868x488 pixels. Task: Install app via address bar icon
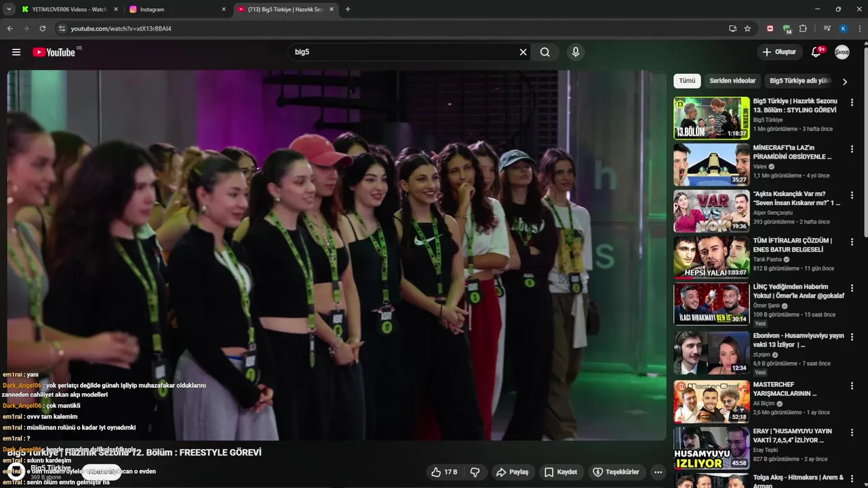[x=732, y=28]
